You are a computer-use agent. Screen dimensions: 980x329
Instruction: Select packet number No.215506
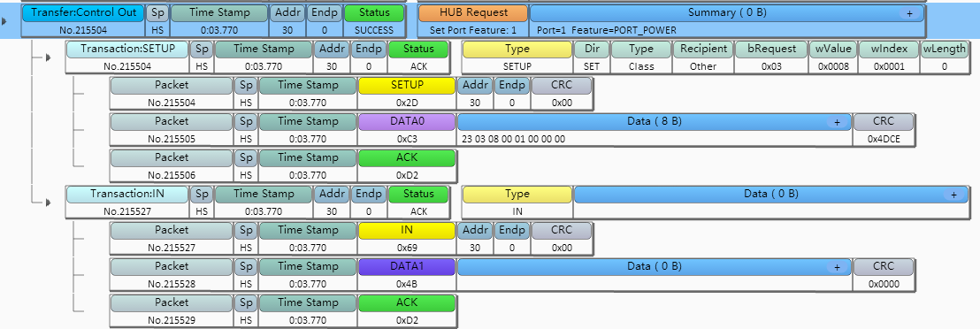(172, 175)
